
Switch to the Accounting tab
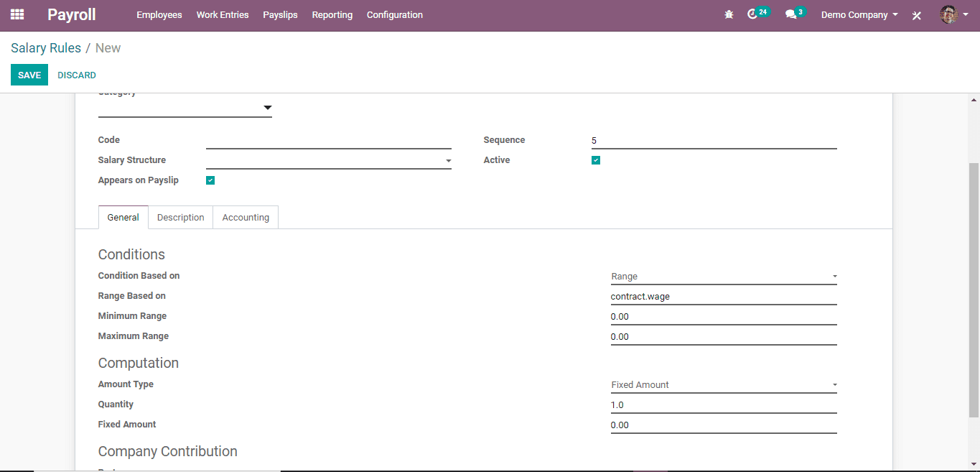click(246, 218)
